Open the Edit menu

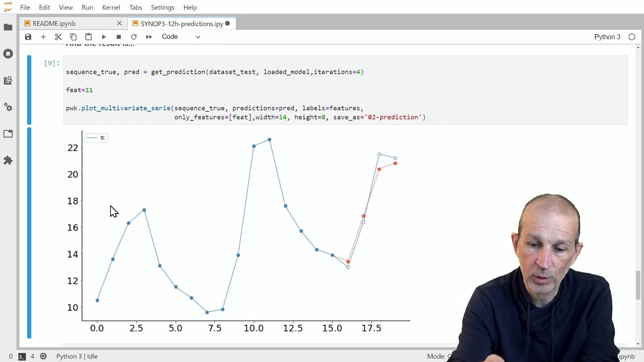(44, 7)
